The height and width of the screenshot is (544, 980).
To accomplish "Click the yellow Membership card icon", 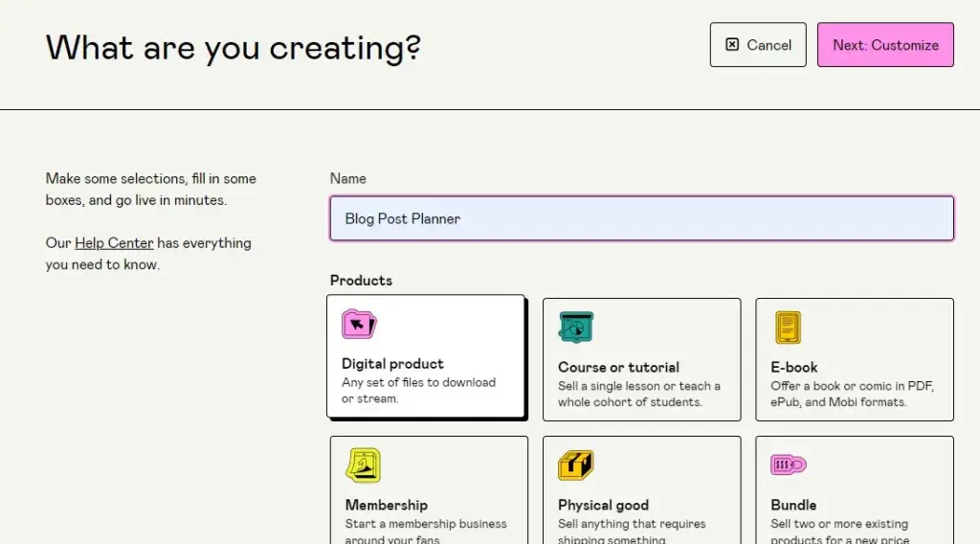I will coord(363,465).
